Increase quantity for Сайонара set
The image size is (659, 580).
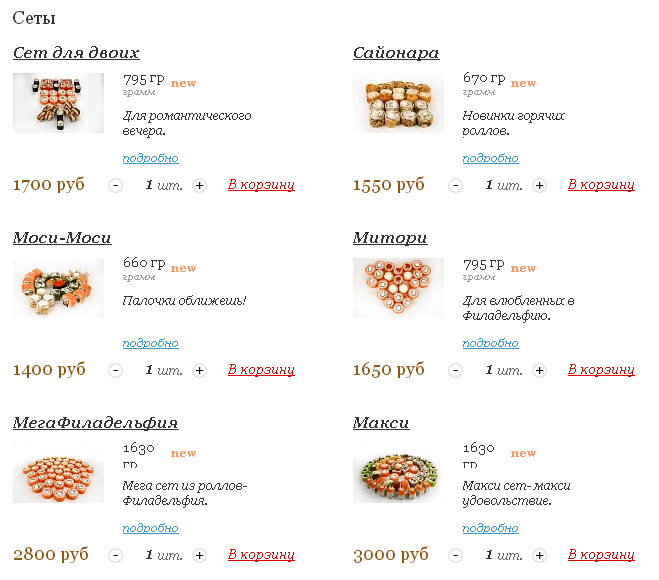pos(540,185)
